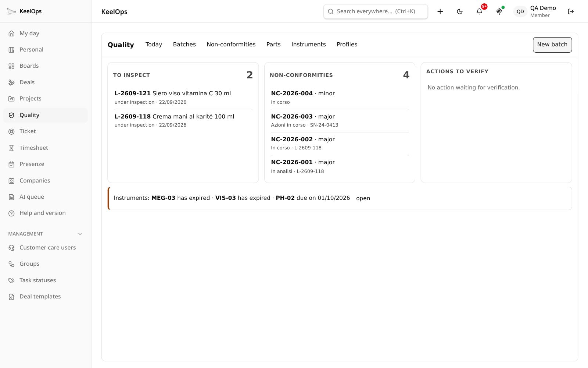The height and width of the screenshot is (368, 588).
Task: Collapse the Management section chevron
Action: 80,234
